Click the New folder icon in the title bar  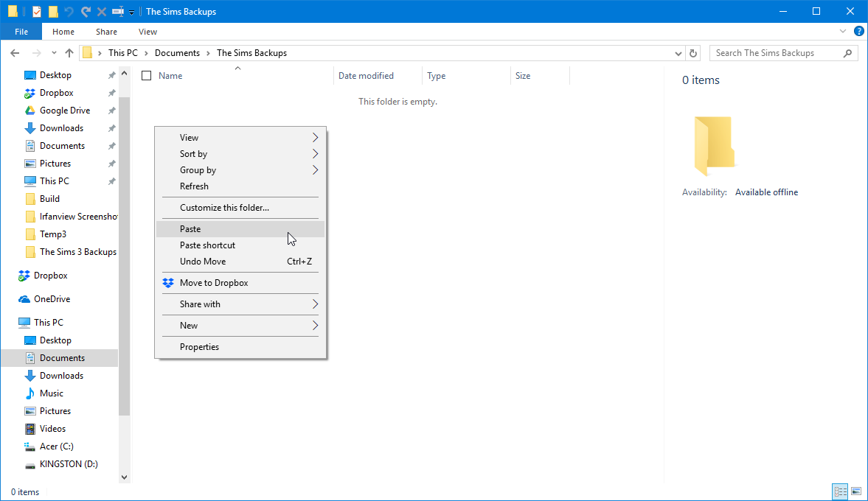click(53, 11)
